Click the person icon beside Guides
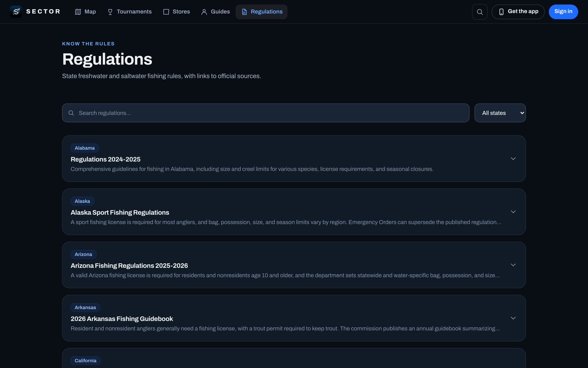 pos(204,12)
